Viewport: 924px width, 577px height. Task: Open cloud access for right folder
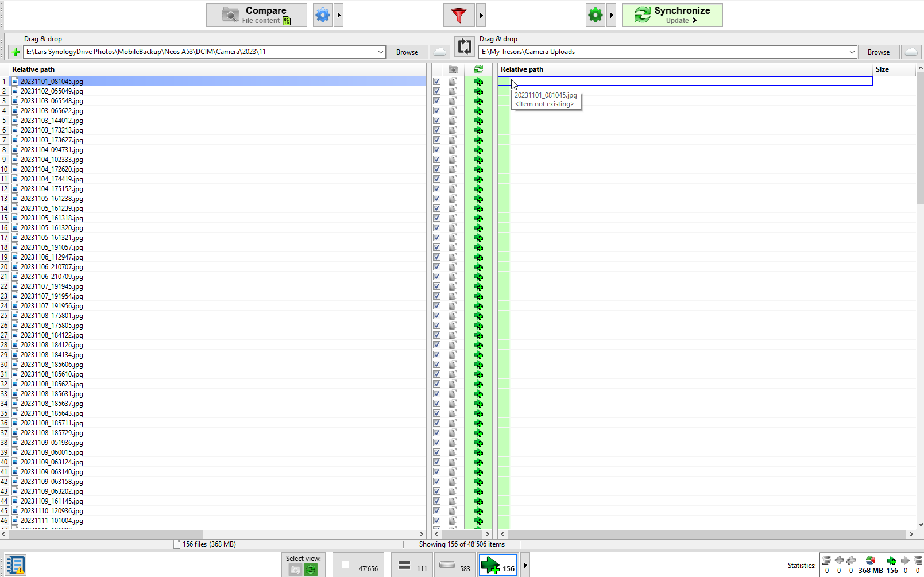tap(911, 52)
